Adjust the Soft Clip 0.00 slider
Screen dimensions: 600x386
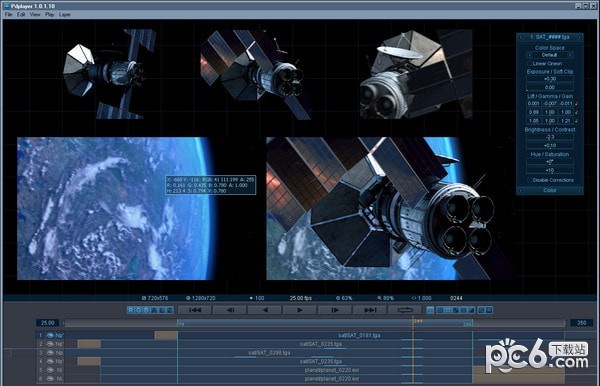point(550,87)
